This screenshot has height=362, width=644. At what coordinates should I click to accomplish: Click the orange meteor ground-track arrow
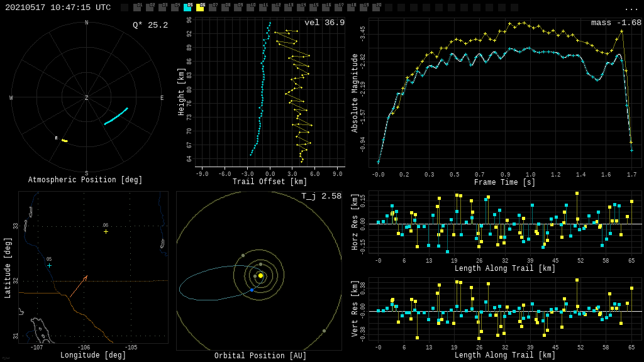(79, 286)
